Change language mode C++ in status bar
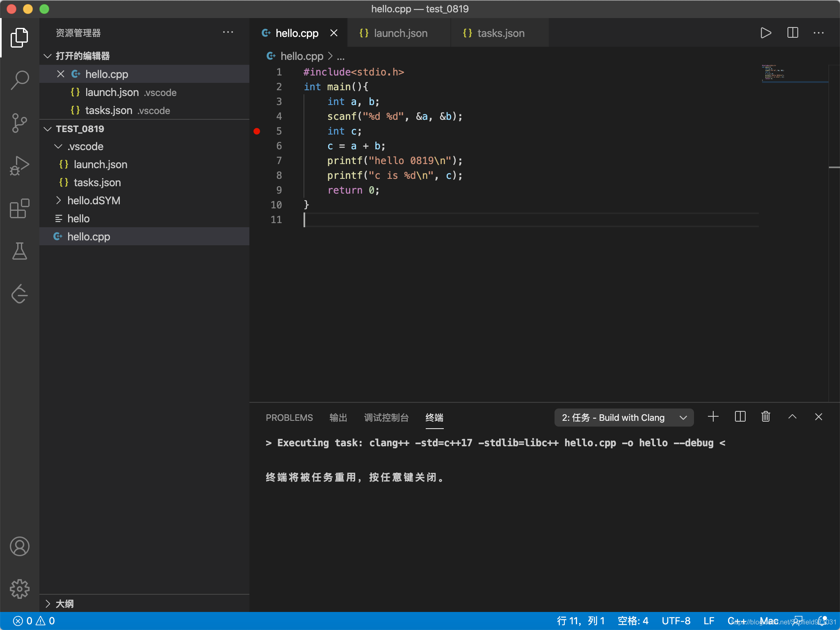 tap(737, 621)
